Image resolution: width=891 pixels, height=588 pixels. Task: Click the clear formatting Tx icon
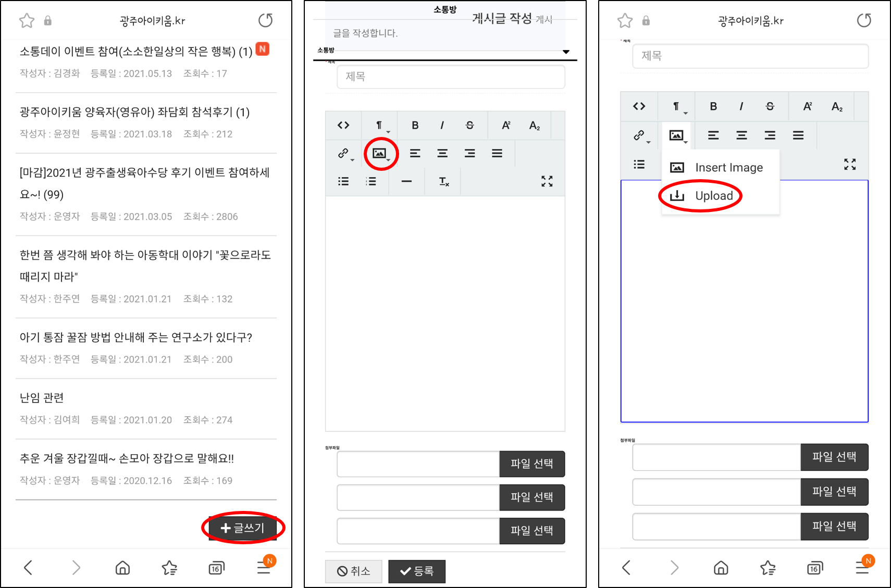tap(443, 181)
